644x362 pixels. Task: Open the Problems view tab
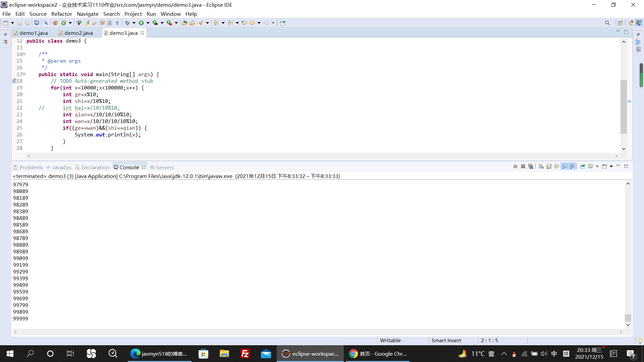tap(31, 167)
